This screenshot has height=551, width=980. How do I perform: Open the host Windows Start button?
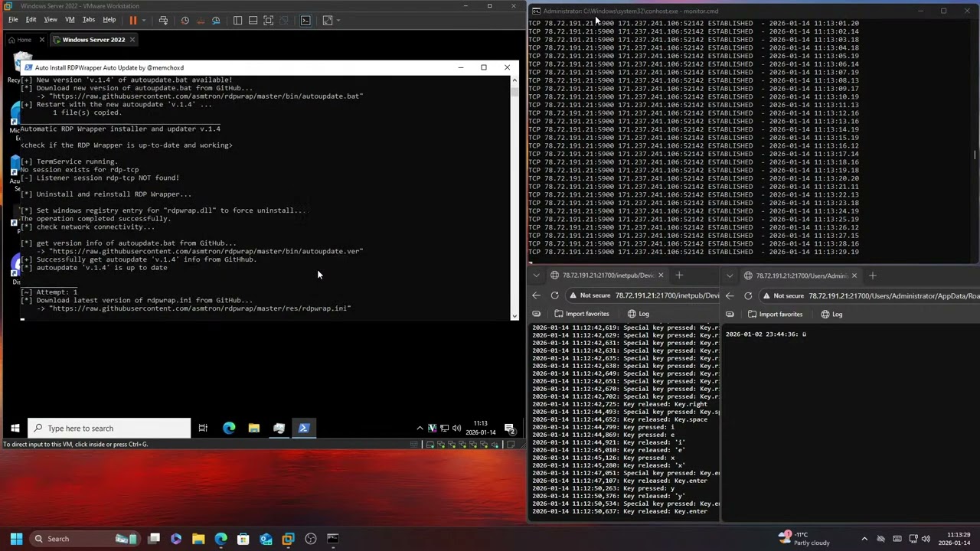pyautogui.click(x=16, y=539)
